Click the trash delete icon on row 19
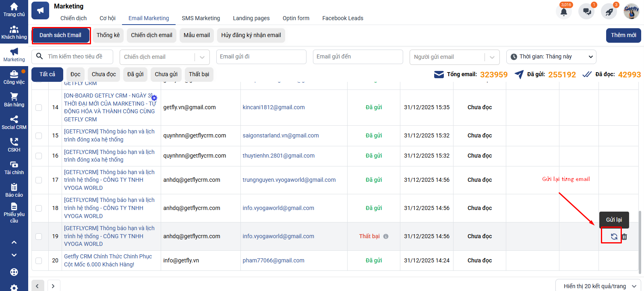Viewport: 644px width, 291px height. [624, 237]
